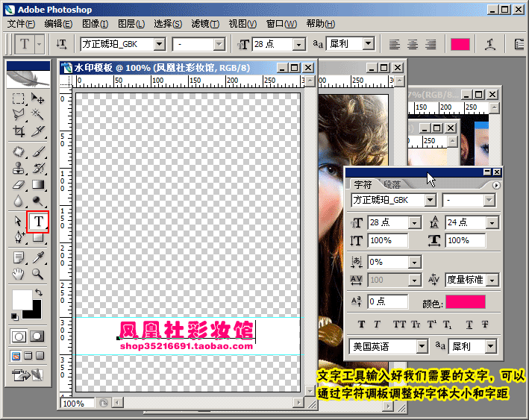Click the baseline shift 0 点 field
Image resolution: width=529 pixels, height=420 pixels.
(x=388, y=301)
